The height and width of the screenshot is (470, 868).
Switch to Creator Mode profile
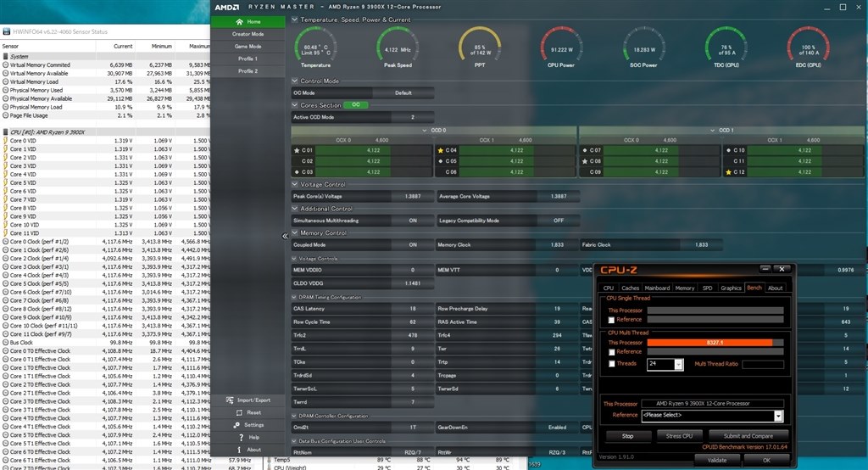(x=248, y=35)
